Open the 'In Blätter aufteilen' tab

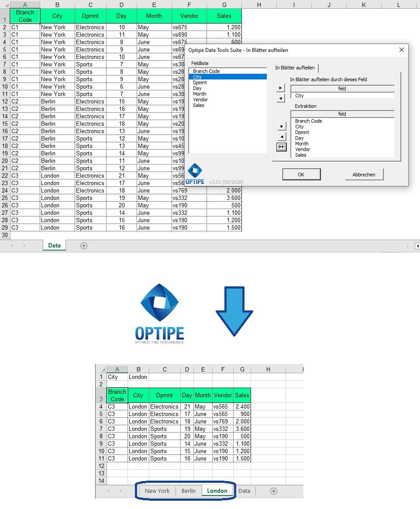[295, 68]
